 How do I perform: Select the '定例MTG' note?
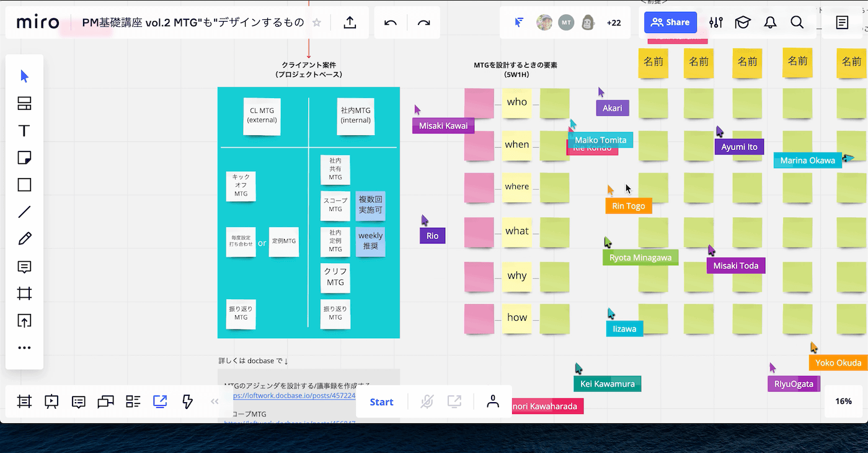click(284, 242)
